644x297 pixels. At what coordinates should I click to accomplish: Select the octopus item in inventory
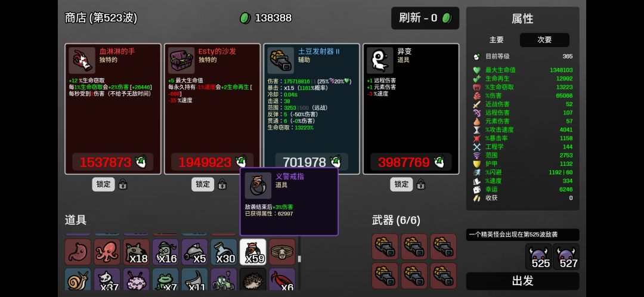(107, 252)
